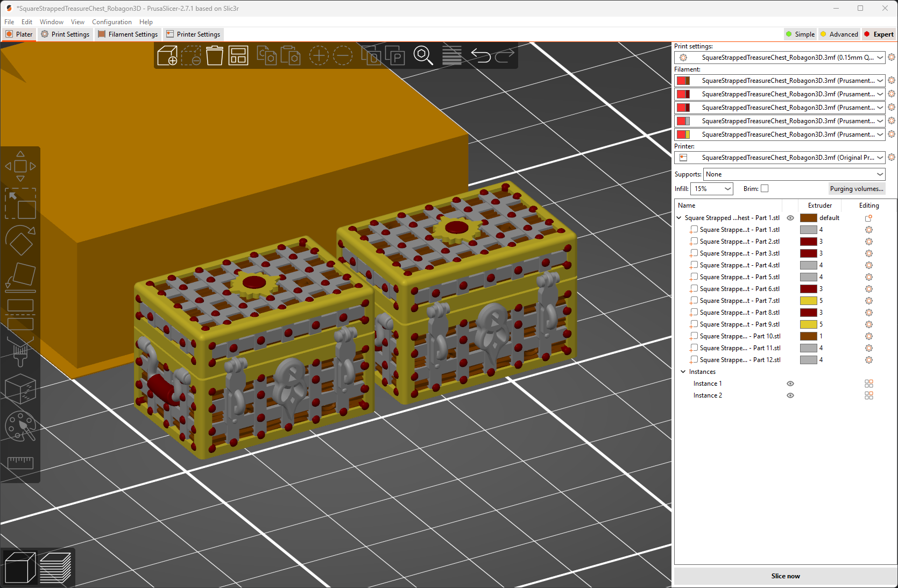The height and width of the screenshot is (588, 898).
Task: Click brown extruder swatch for Part 10.stl
Action: coord(808,336)
